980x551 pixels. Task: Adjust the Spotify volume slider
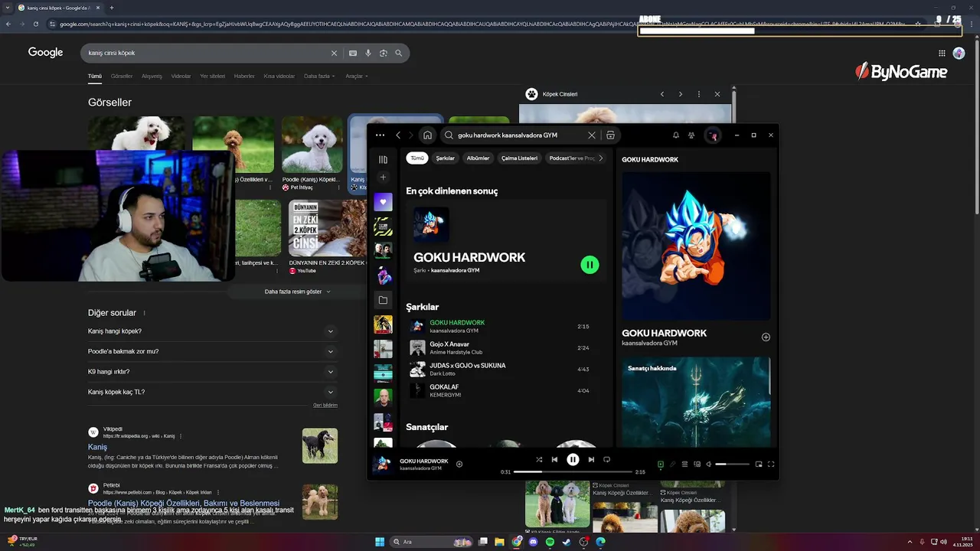[732, 464]
